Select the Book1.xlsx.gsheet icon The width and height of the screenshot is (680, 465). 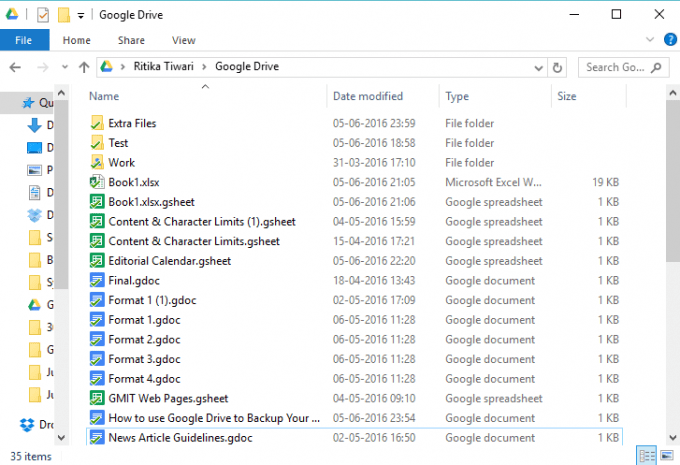click(x=97, y=202)
